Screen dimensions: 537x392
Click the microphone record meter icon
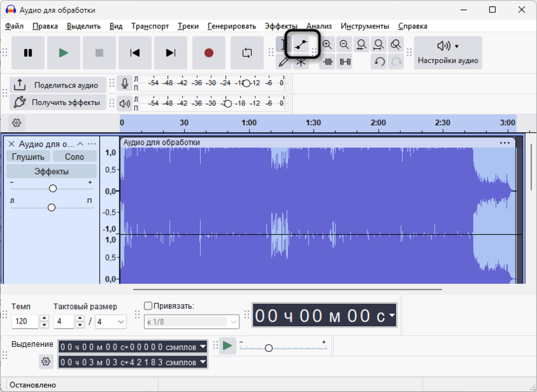pos(125,83)
